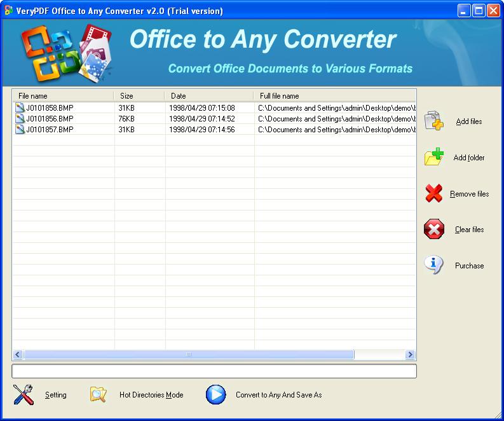Click the Add folder label

[469, 158]
